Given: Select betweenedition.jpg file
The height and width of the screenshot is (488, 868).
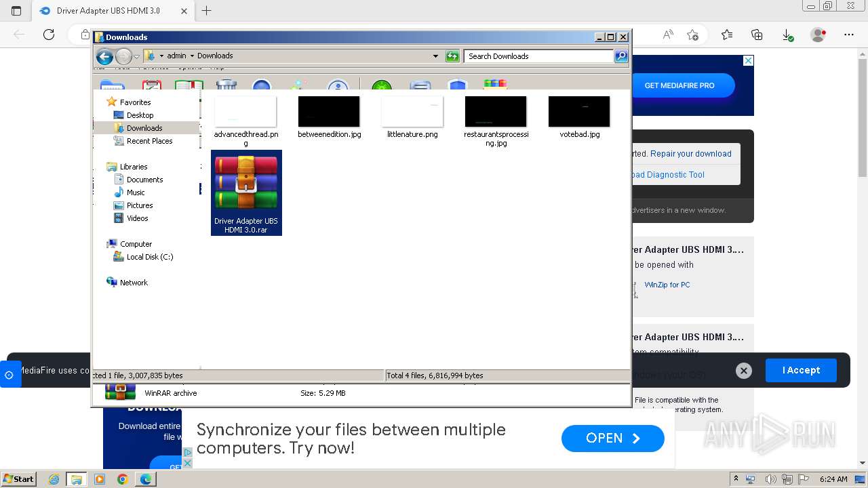Looking at the screenshot, I should click(329, 117).
